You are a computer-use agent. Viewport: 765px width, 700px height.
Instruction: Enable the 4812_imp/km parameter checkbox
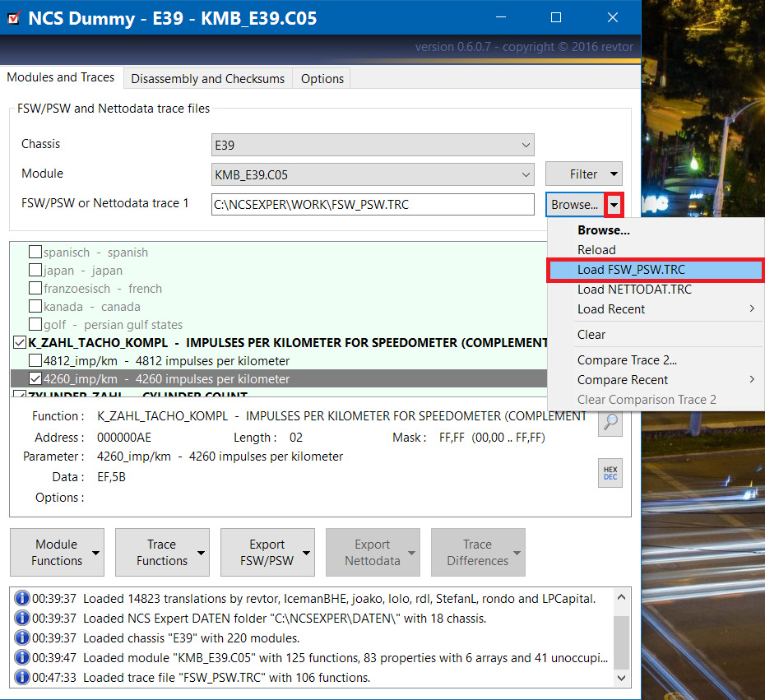click(35, 361)
